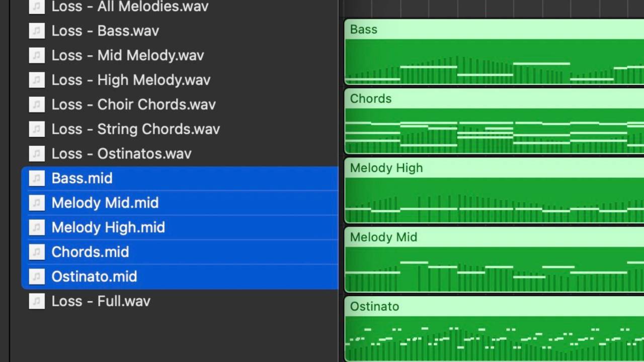Click the Melody High region header

click(386, 168)
